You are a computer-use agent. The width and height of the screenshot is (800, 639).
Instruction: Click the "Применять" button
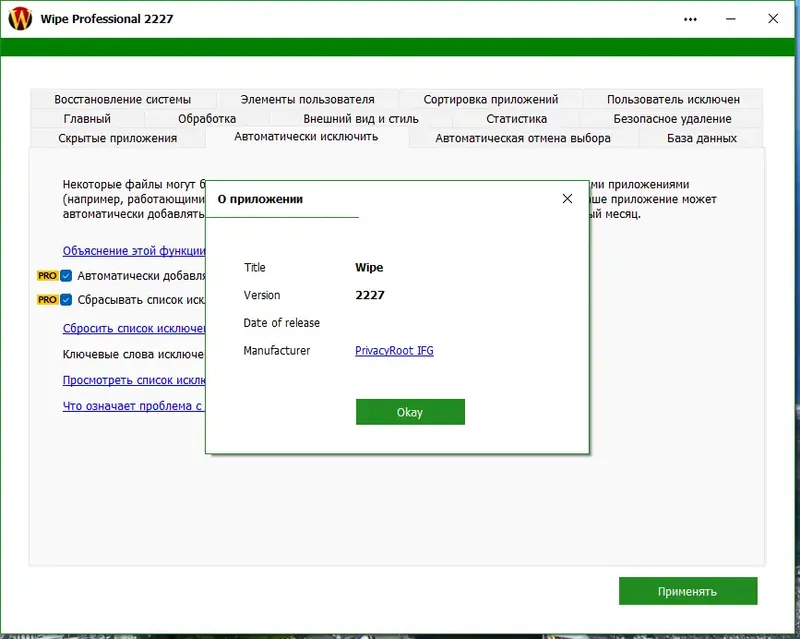[x=688, y=591]
